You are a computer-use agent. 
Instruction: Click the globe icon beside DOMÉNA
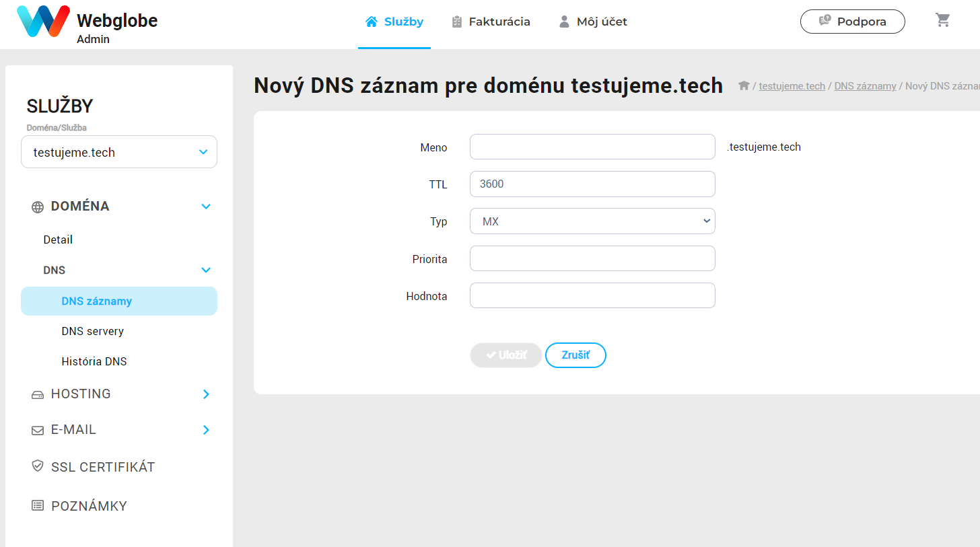click(x=38, y=207)
